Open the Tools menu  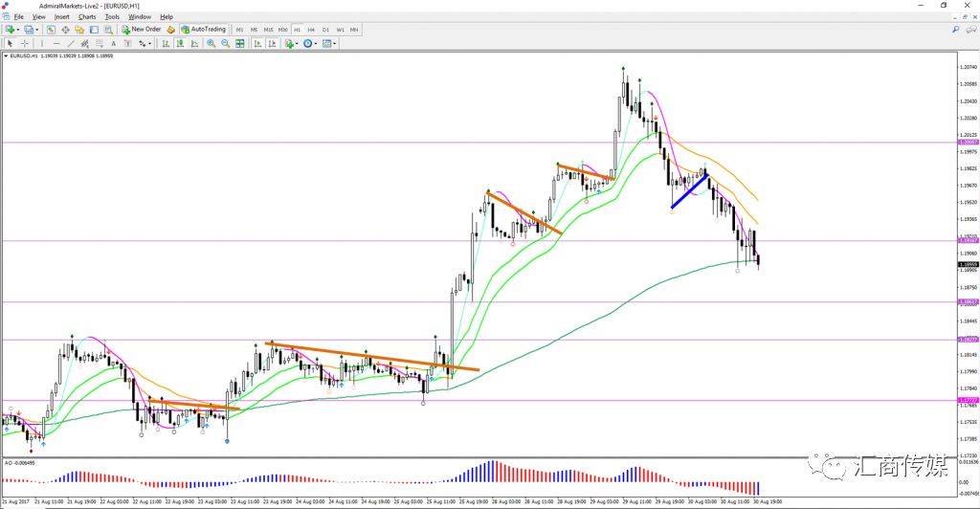(113, 17)
